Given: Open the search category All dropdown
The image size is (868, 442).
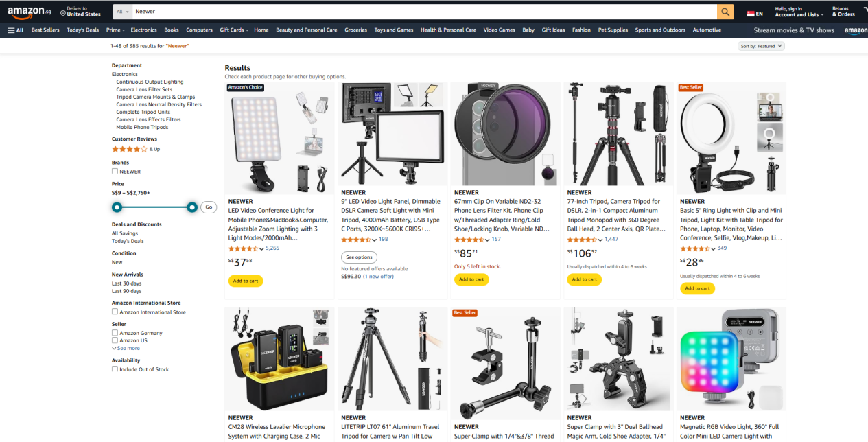Looking at the screenshot, I should click(x=122, y=12).
